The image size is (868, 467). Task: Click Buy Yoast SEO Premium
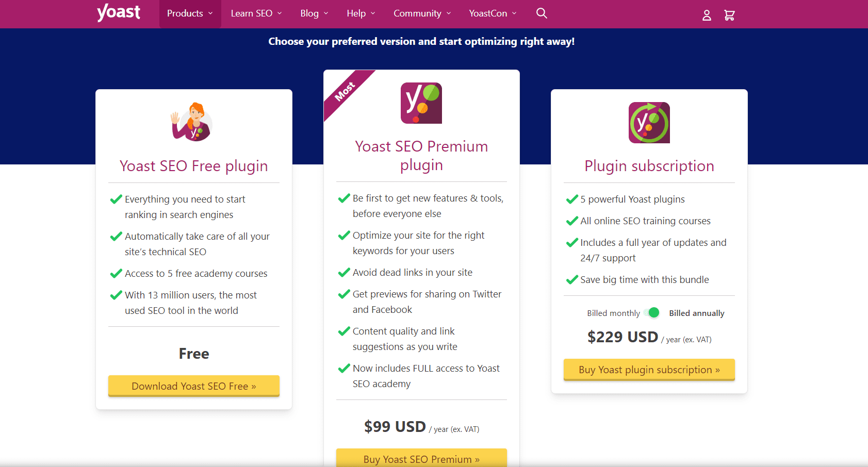click(421, 459)
